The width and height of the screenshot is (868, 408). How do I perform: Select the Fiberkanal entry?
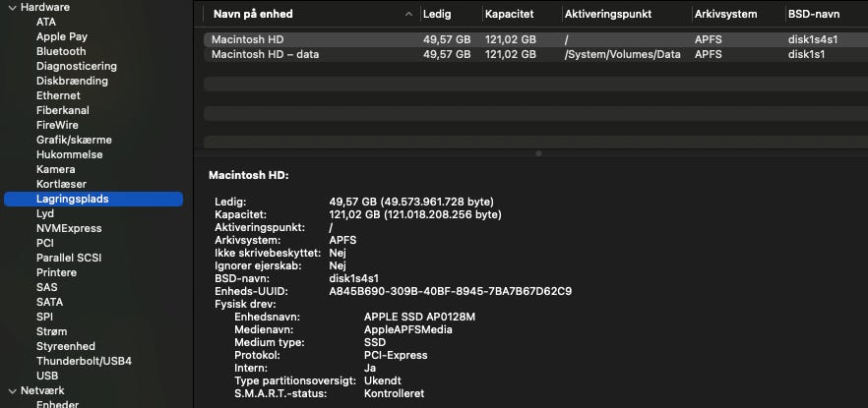click(x=63, y=110)
